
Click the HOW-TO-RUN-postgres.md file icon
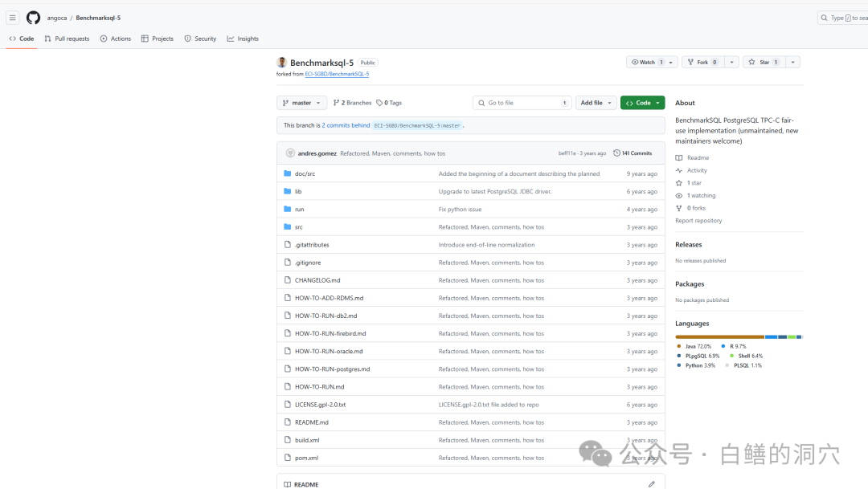click(x=287, y=369)
